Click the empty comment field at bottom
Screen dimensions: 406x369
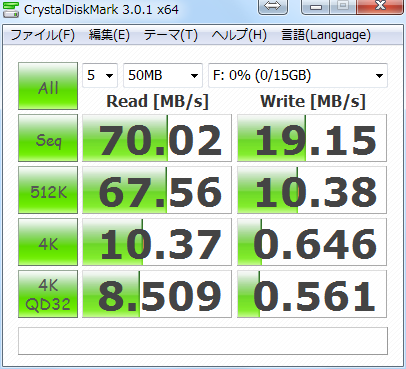[x=203, y=341]
